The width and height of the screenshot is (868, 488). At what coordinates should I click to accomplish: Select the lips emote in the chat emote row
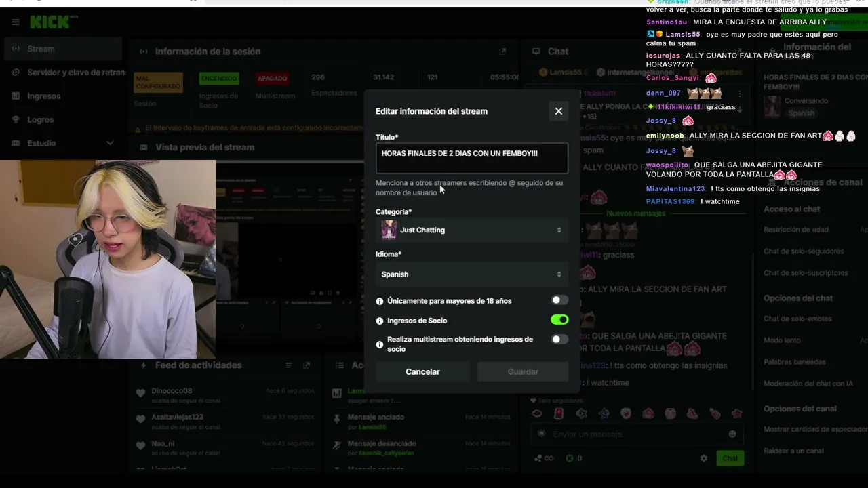pyautogui.click(x=537, y=413)
